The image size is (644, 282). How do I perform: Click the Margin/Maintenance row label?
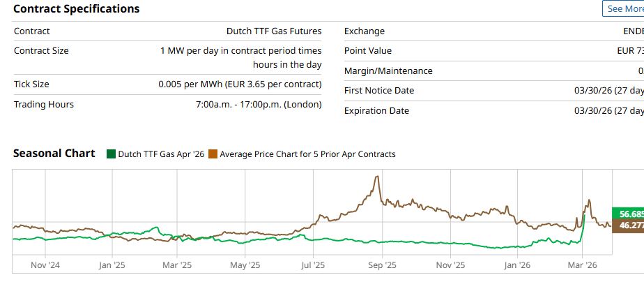(388, 71)
